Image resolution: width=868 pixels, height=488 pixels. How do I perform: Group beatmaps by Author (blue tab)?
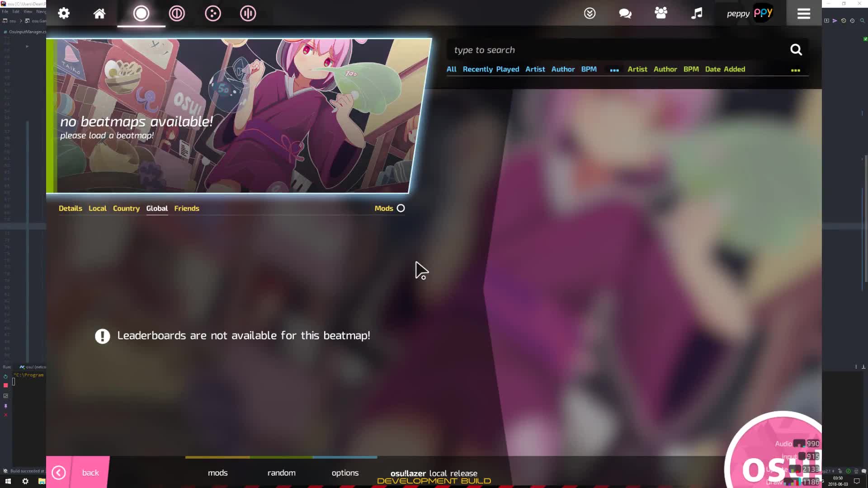pos(563,69)
